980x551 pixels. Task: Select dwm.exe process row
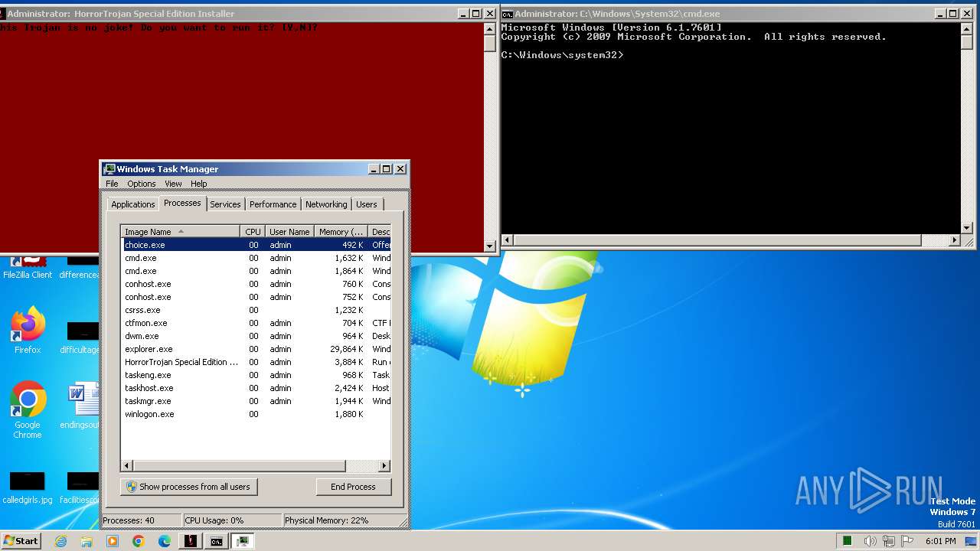[256, 336]
